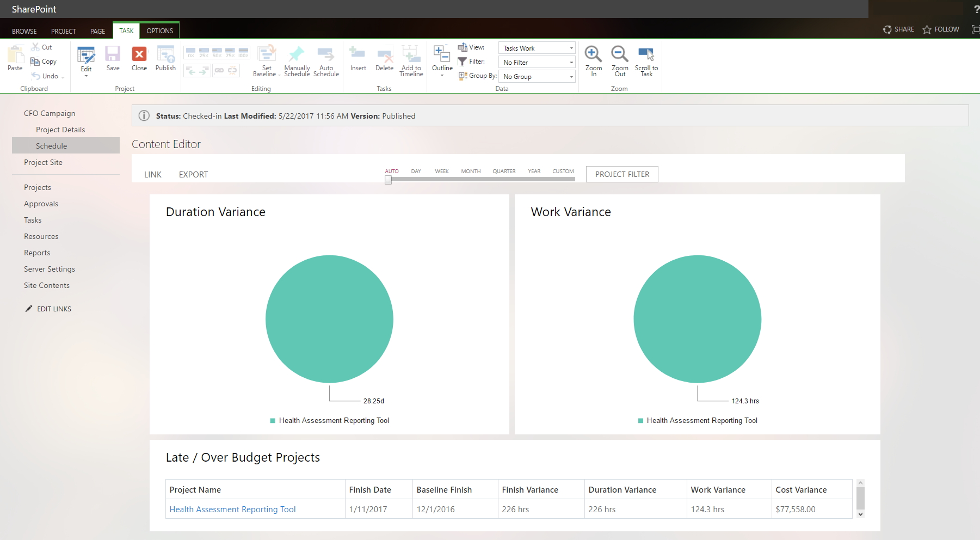Open the Filter dropdown showing No Filter
Screen dimensions: 980x540
point(537,62)
